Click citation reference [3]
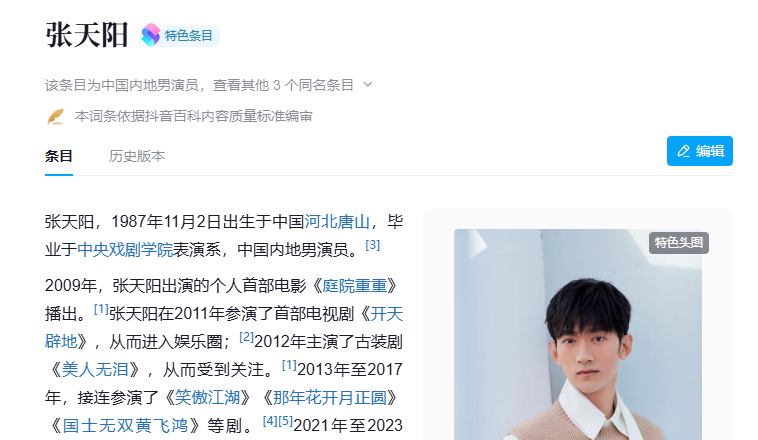 coord(372,245)
